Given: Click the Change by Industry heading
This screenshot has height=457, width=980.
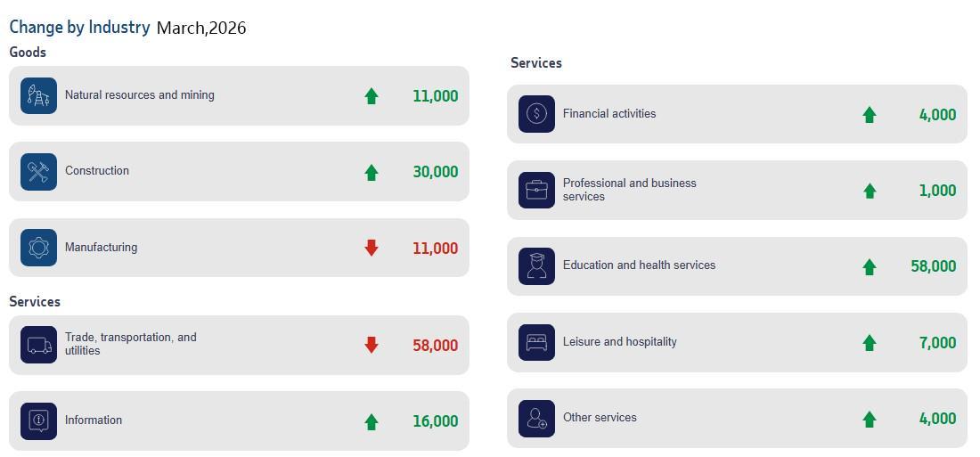Looking at the screenshot, I should (x=79, y=27).
